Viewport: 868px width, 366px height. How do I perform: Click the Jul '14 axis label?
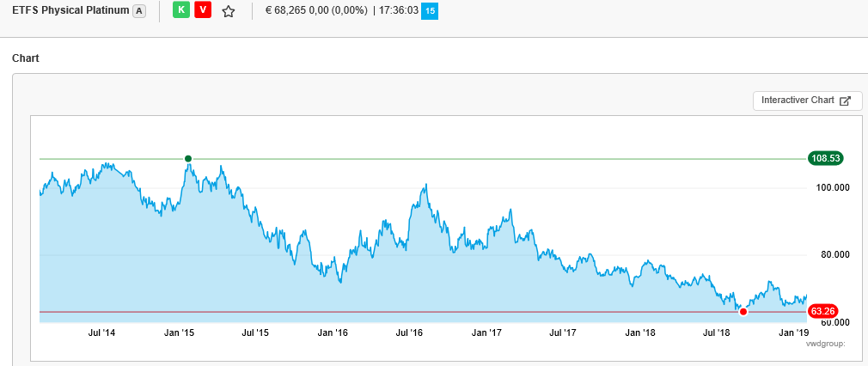[x=101, y=332]
